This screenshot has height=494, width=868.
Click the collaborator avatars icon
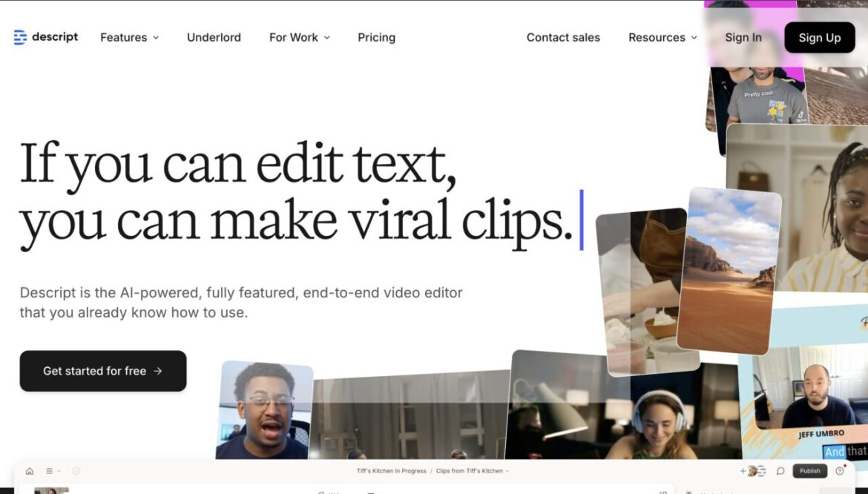point(757,471)
